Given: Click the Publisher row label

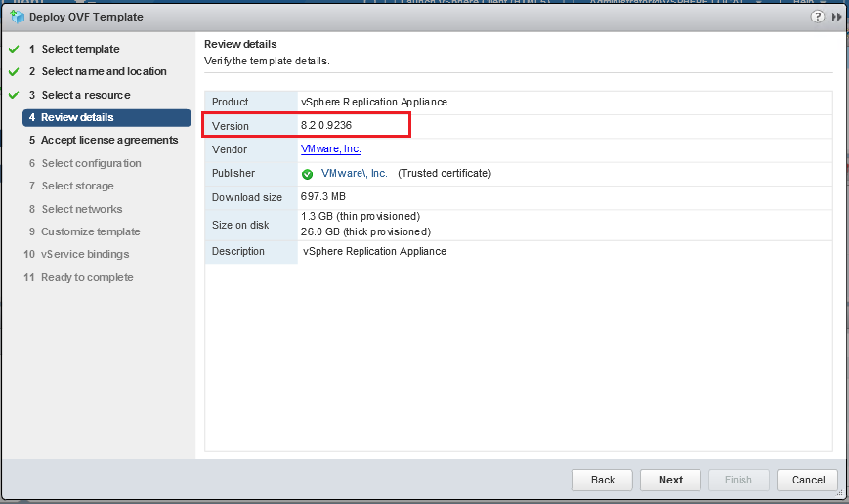Looking at the screenshot, I should click(233, 173).
